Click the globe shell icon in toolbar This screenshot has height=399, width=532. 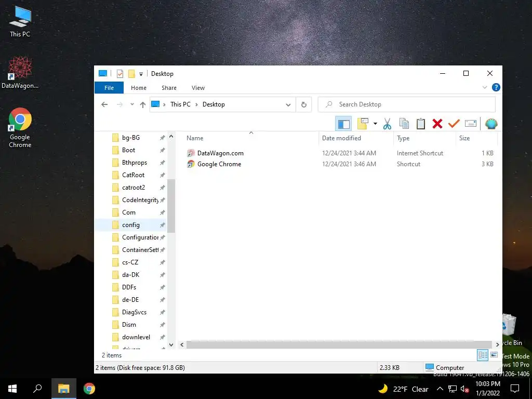491,124
